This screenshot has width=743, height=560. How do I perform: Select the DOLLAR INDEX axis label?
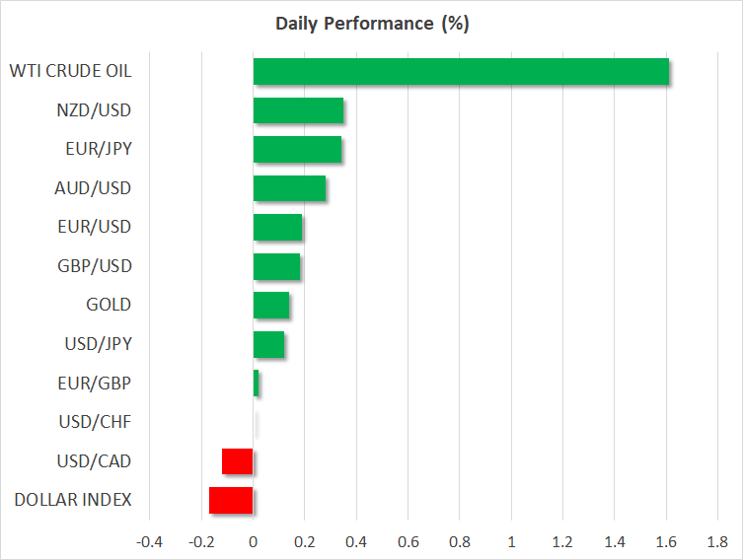73,500
